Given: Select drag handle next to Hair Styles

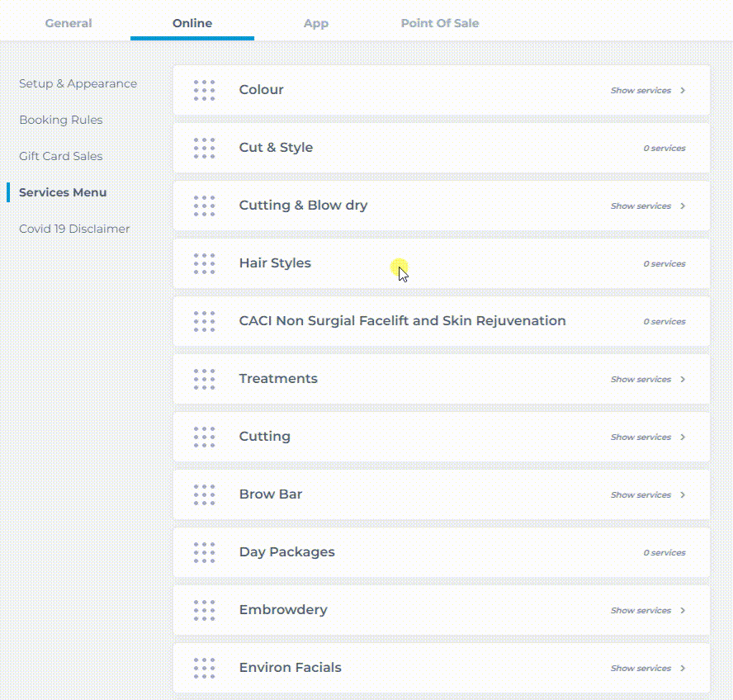Looking at the screenshot, I should tap(204, 263).
